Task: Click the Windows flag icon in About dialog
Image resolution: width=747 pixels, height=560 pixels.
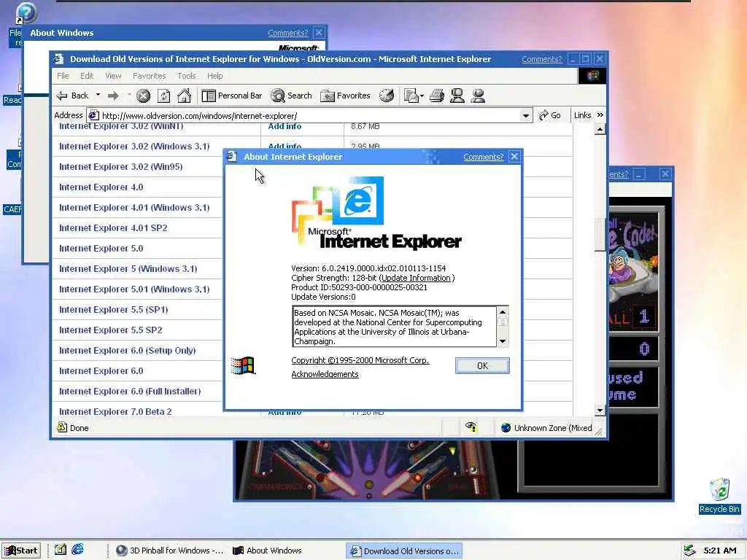Action: point(243,366)
